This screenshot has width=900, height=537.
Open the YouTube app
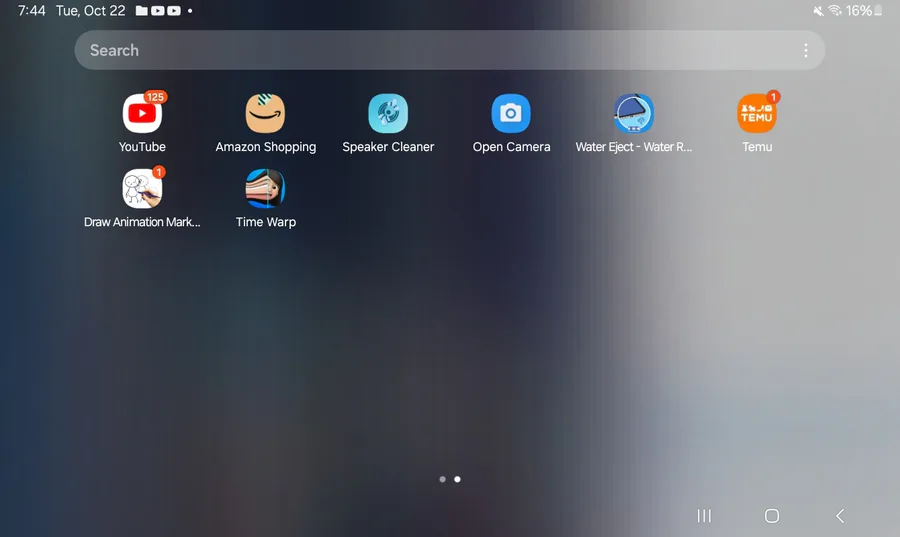pyautogui.click(x=142, y=114)
